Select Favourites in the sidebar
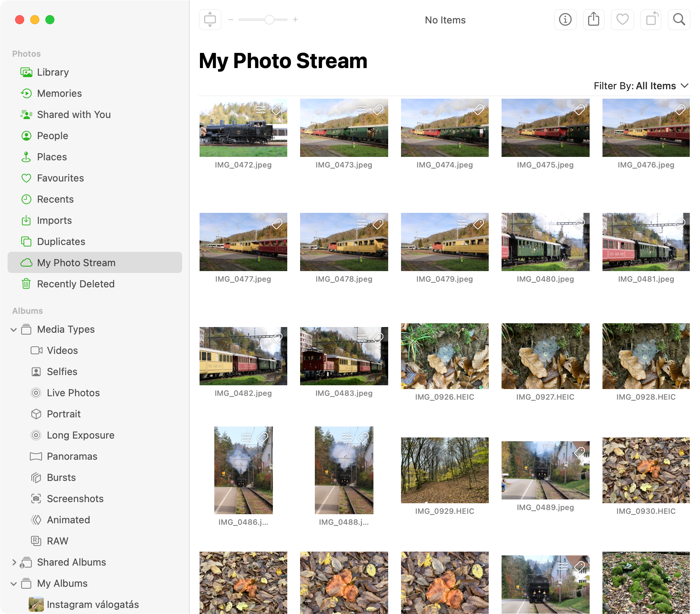700x614 pixels. (95, 178)
